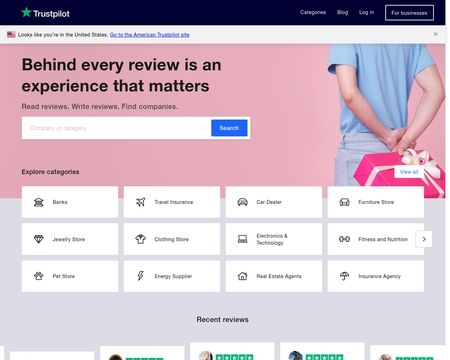Image resolution: width=450 pixels, height=360 pixels.
Task: Open Log in from navigation bar
Action: tap(366, 12)
